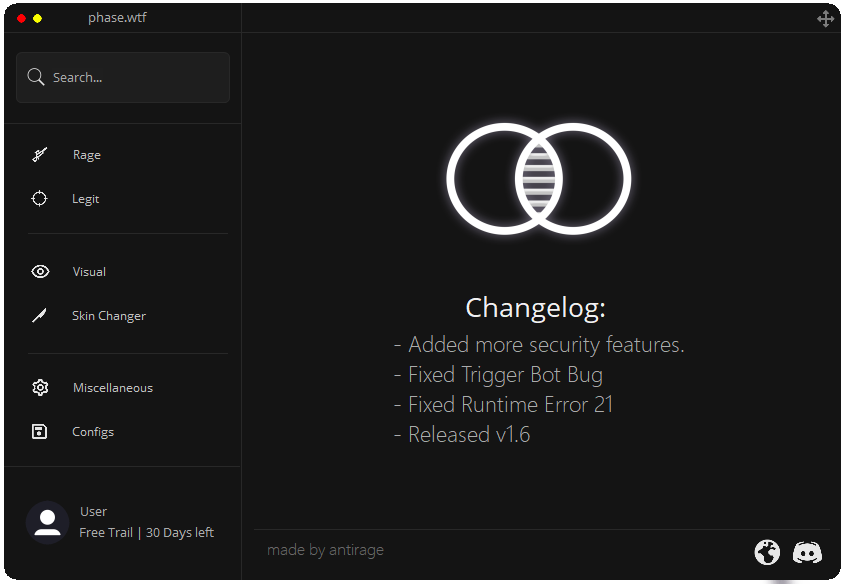Click the "made by antirage" credit text

(x=325, y=550)
